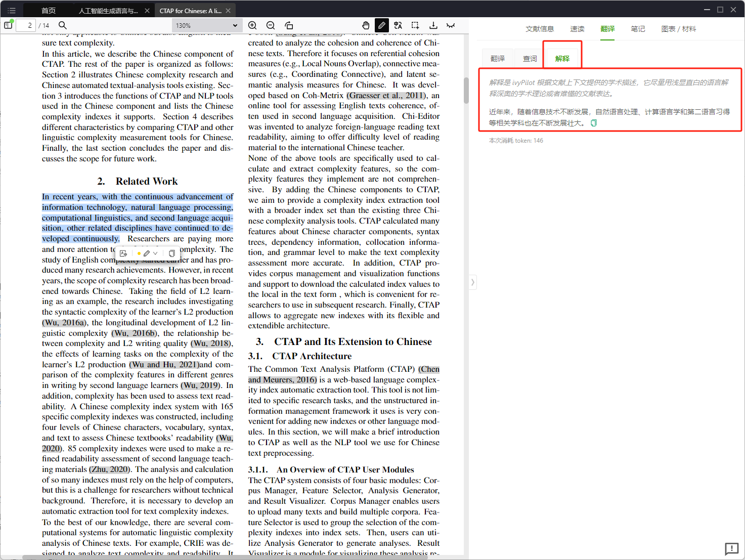This screenshot has width=745, height=560.
Task: Open citation (Zhu, 2020)
Action: pos(110,469)
